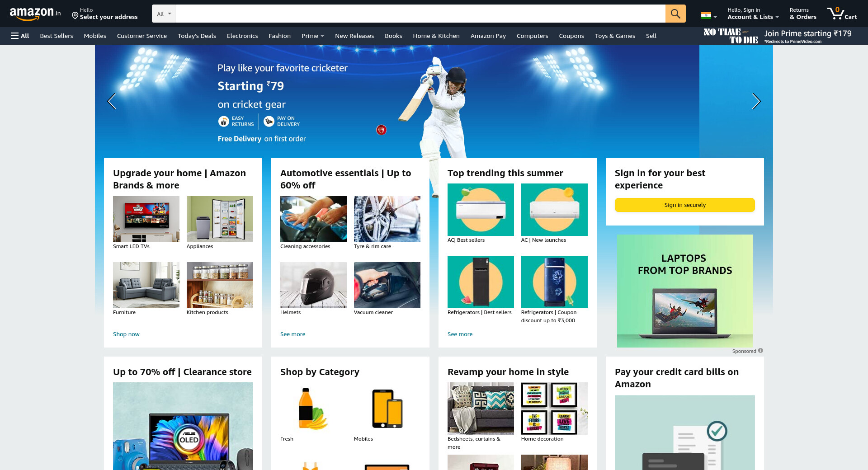Screen dimensions: 868x470
Task: Open the shopping cart icon
Action: [x=842, y=14]
